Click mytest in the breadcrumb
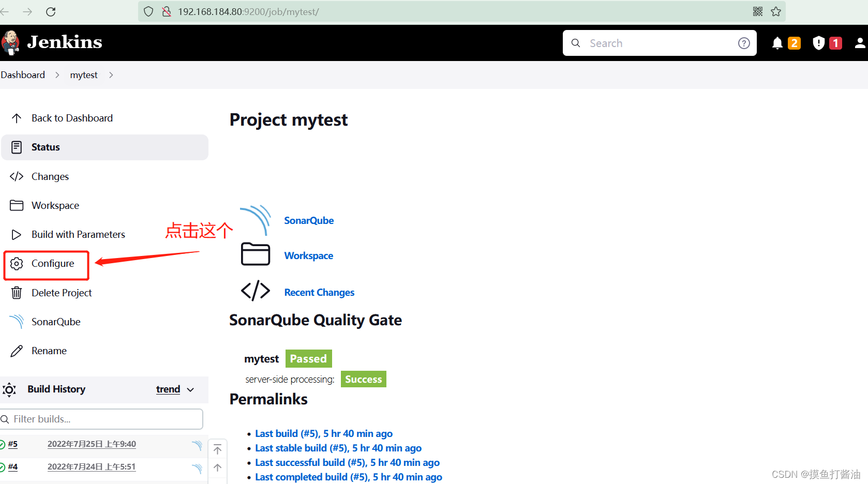This screenshot has height=484, width=868. pyautogui.click(x=84, y=75)
